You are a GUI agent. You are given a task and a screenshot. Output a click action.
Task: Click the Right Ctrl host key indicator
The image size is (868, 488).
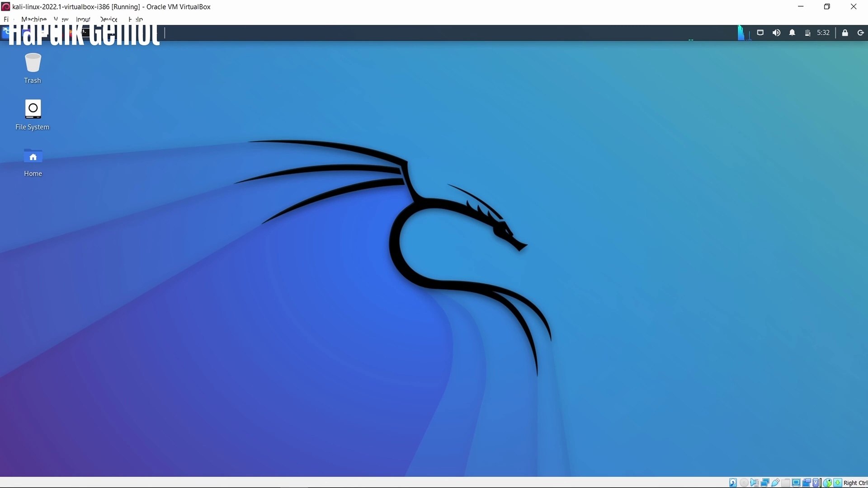(x=854, y=483)
